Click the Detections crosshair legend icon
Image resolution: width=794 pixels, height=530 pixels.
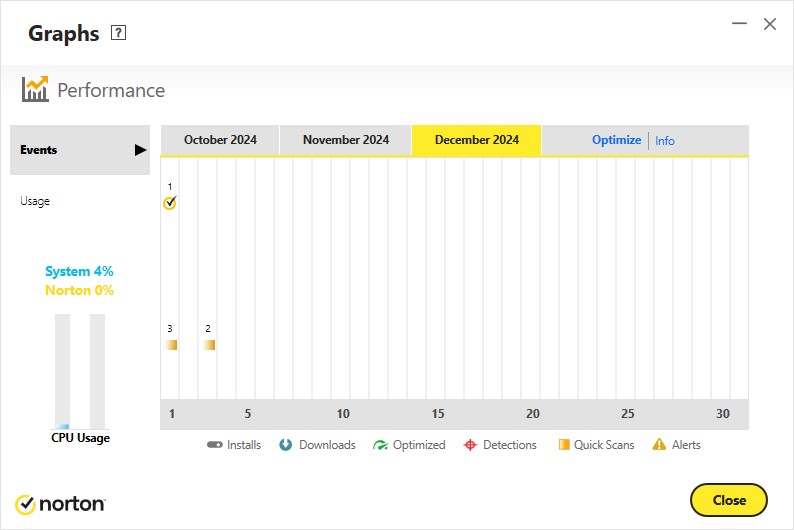[x=470, y=445]
